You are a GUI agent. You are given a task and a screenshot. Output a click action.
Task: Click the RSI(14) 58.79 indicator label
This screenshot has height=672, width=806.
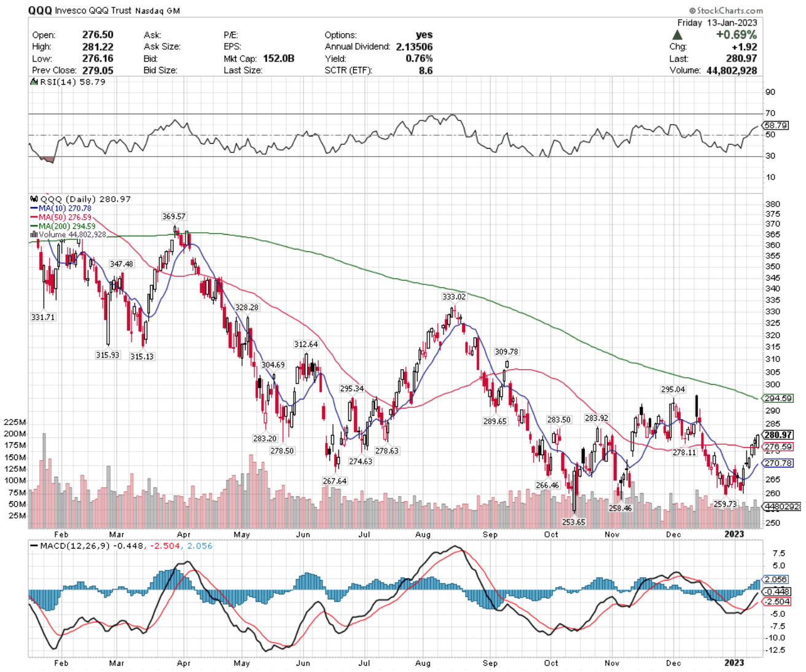pos(72,82)
